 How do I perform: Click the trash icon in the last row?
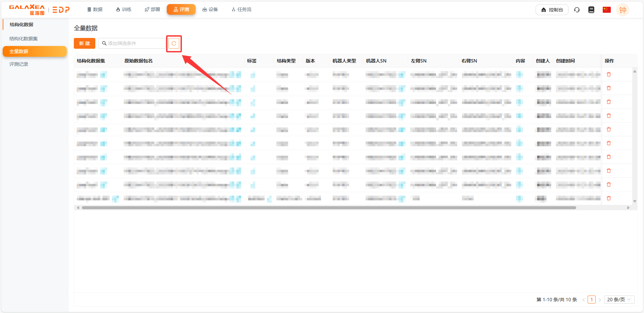click(x=609, y=198)
